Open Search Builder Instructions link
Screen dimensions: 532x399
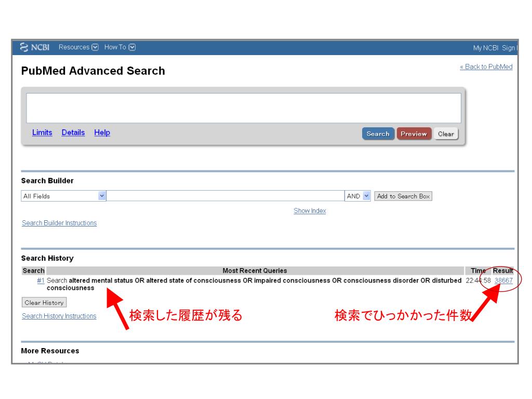pyautogui.click(x=59, y=223)
